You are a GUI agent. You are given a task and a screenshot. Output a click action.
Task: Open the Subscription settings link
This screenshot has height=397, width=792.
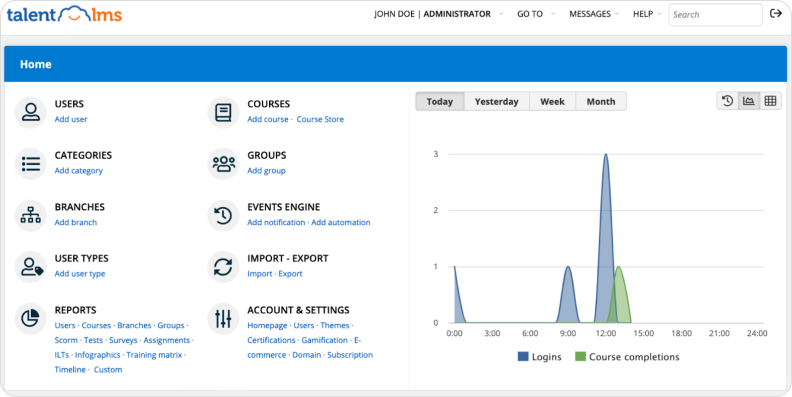pyautogui.click(x=350, y=355)
